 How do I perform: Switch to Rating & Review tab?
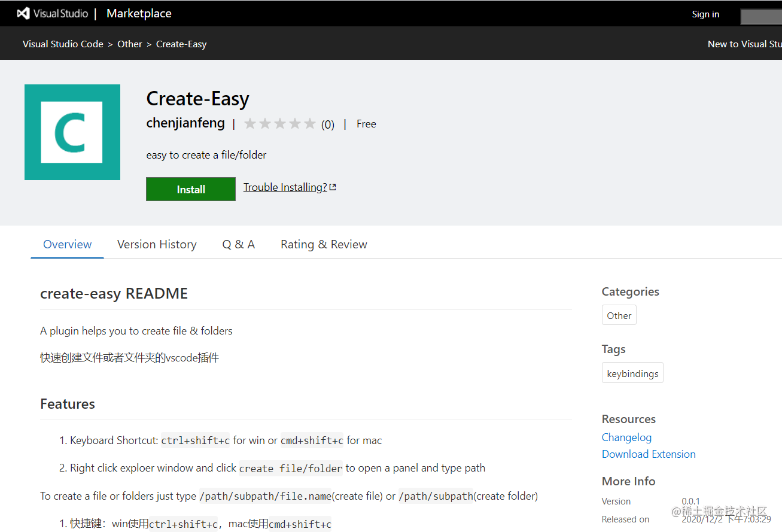coord(324,244)
